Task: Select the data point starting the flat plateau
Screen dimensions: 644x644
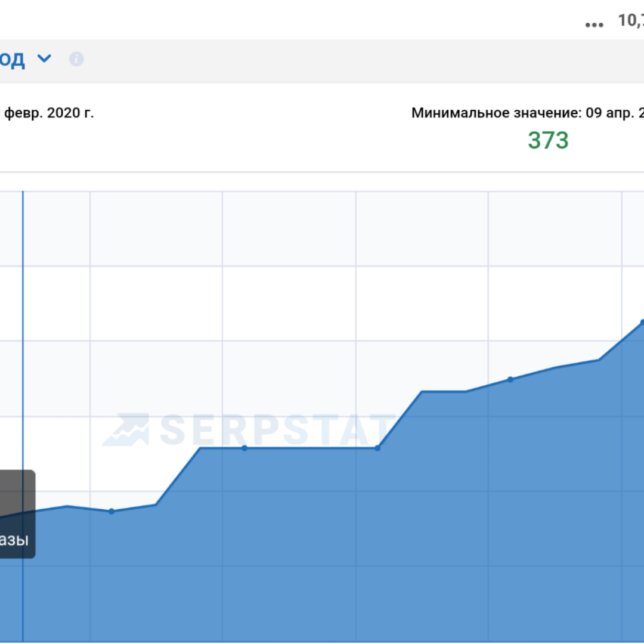Action: point(244,448)
